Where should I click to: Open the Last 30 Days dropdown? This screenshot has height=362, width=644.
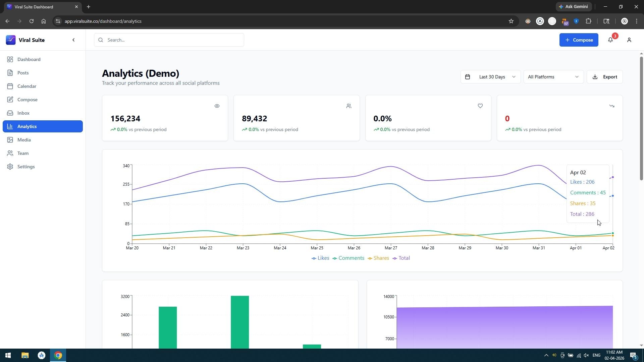pos(490,77)
